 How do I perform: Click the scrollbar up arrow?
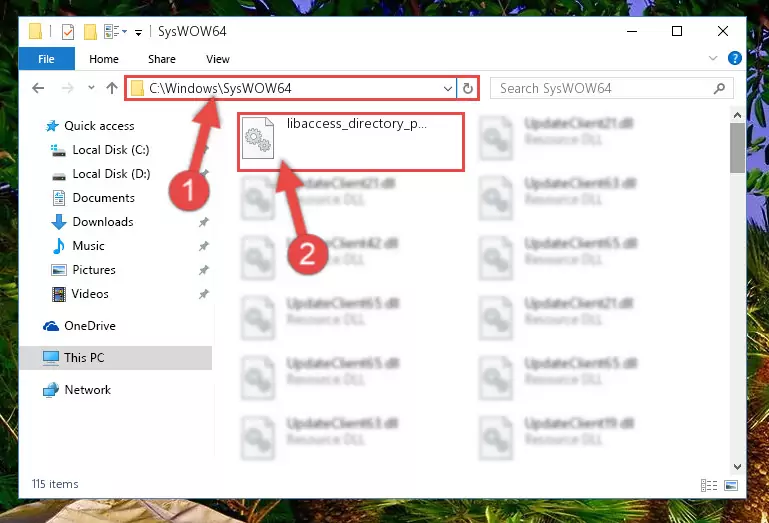click(737, 116)
